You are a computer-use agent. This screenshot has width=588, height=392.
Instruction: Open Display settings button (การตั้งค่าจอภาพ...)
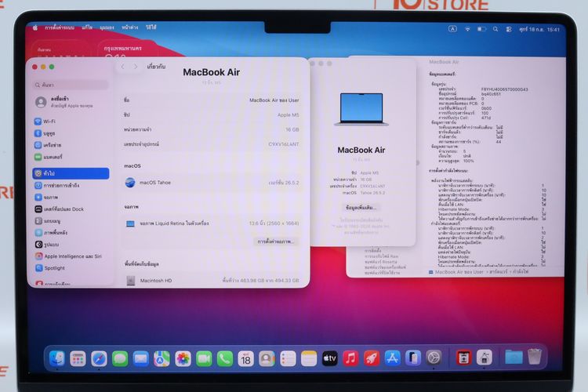point(276,241)
